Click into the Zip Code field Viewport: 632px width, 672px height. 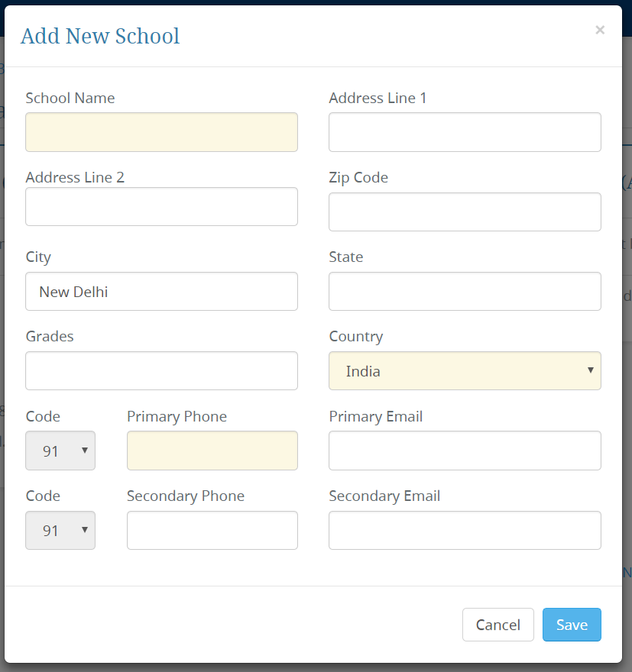[465, 212]
